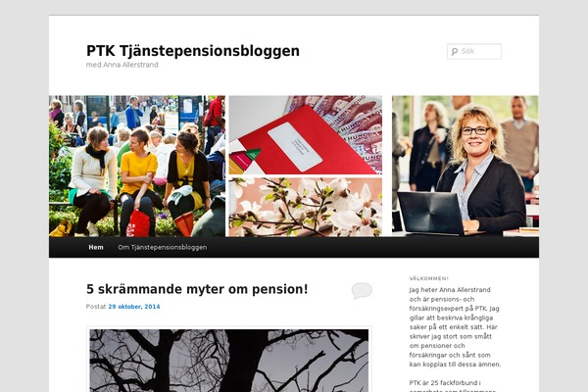The height and width of the screenshot is (392, 588).
Task: Click the red envelope header photo
Action: [x=305, y=134]
